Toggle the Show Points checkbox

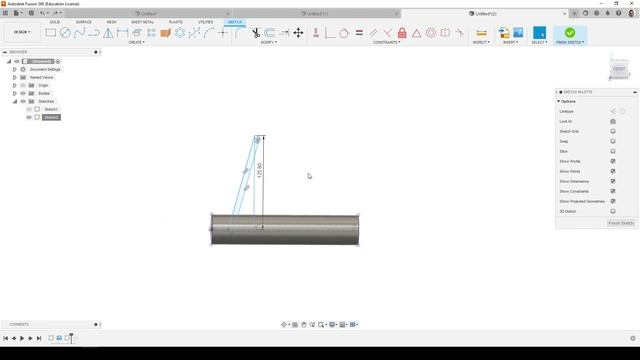(613, 171)
